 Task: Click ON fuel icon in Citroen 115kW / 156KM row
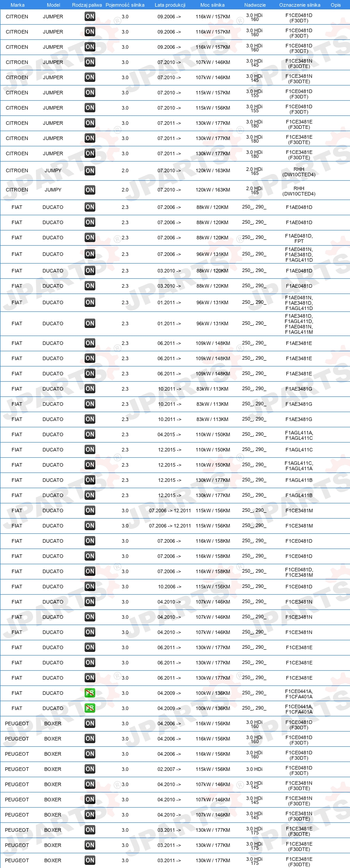[90, 108]
